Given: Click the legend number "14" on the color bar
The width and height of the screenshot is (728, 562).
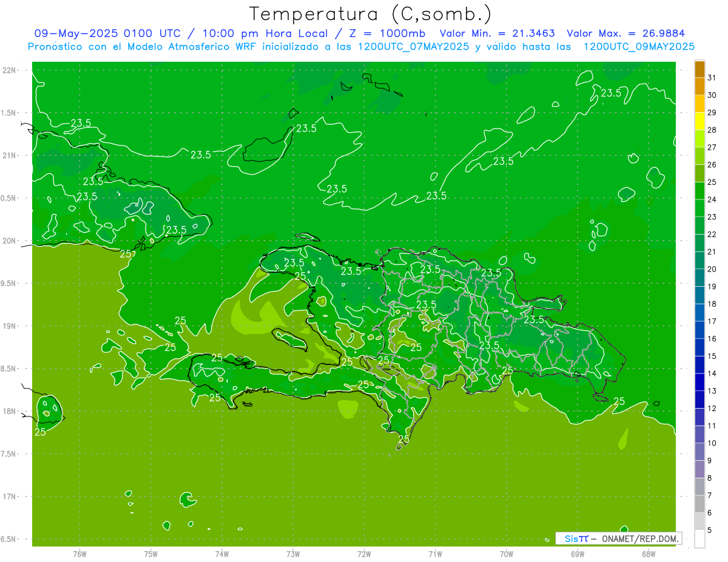Looking at the screenshot, I should 712,373.
